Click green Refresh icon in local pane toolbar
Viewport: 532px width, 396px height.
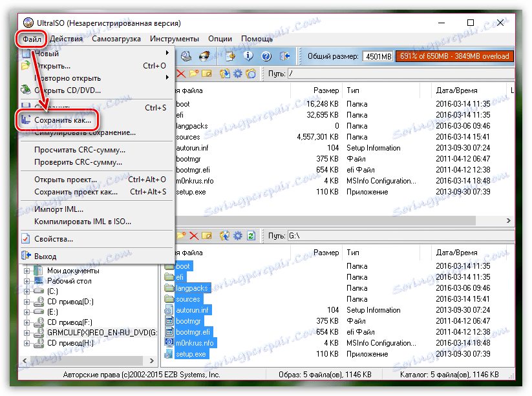(x=251, y=236)
